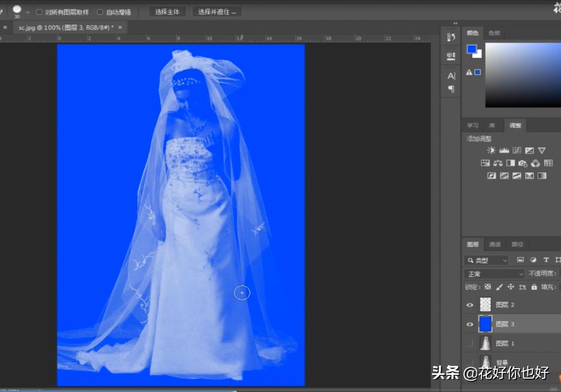The width and height of the screenshot is (561, 392).
Task: Show 图层 1 by clicking its visibility box
Action: pos(470,344)
